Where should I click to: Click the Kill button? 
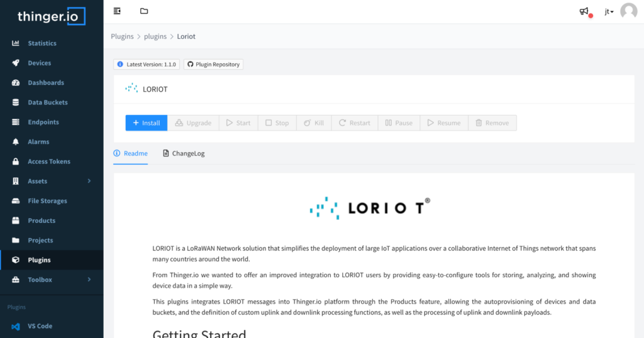click(314, 123)
